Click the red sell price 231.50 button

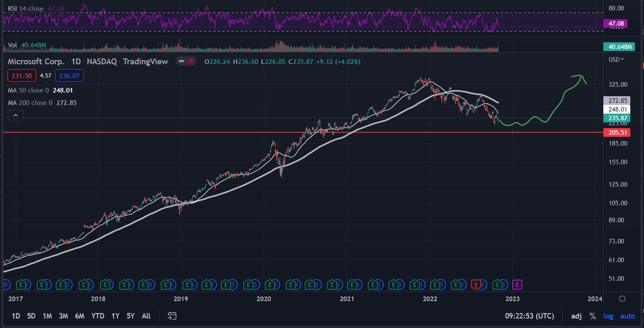click(x=21, y=75)
